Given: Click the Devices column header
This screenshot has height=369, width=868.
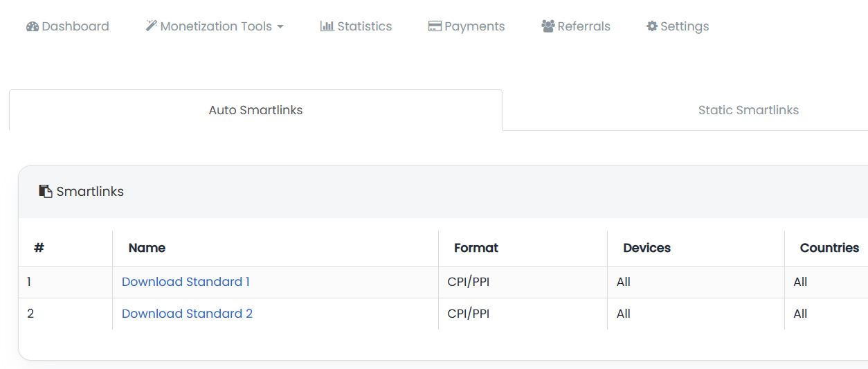Looking at the screenshot, I should point(647,248).
